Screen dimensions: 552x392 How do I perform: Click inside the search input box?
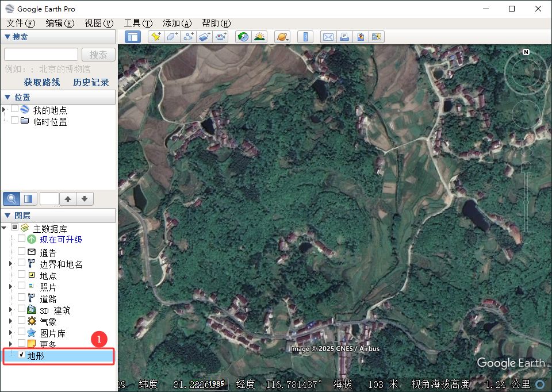41,55
